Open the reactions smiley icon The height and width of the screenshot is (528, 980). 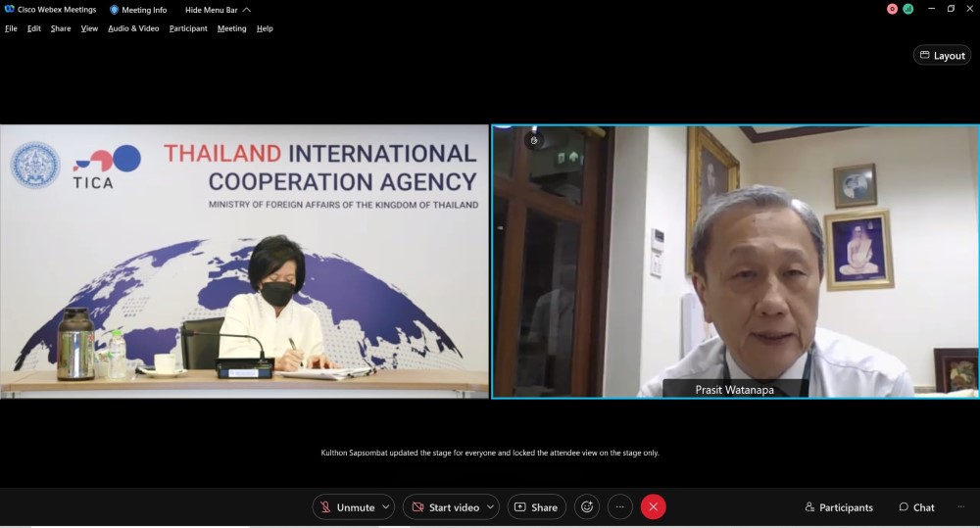tap(587, 506)
